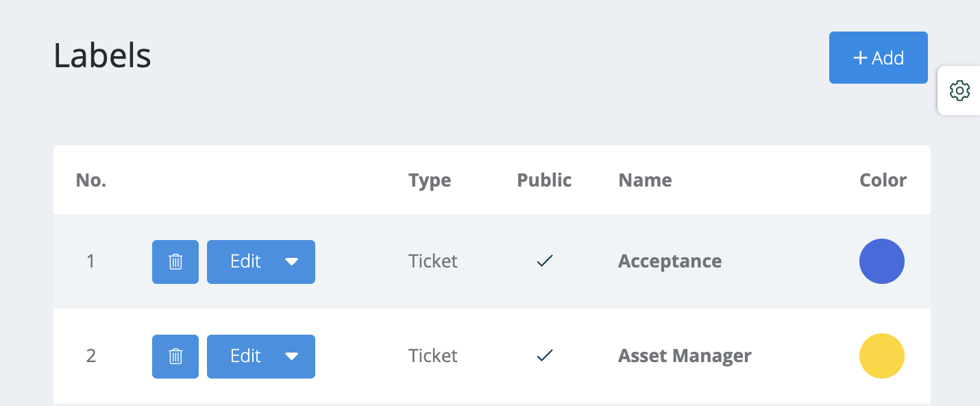
Task: Edit the Acceptance label
Action: click(245, 261)
